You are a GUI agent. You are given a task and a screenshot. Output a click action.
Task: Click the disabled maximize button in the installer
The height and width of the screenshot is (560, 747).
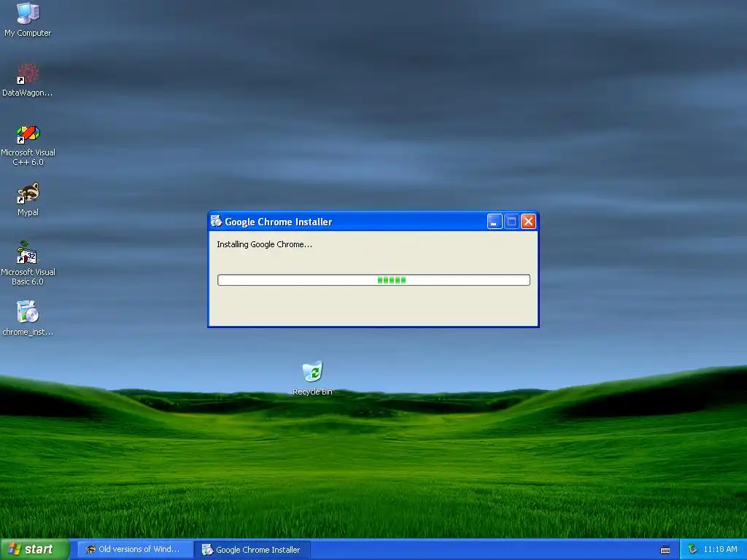511,222
